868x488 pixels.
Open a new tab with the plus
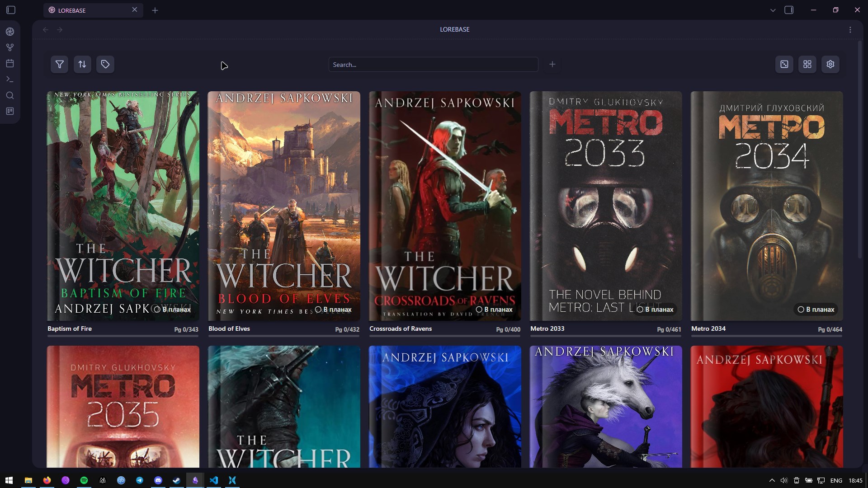coord(155,10)
